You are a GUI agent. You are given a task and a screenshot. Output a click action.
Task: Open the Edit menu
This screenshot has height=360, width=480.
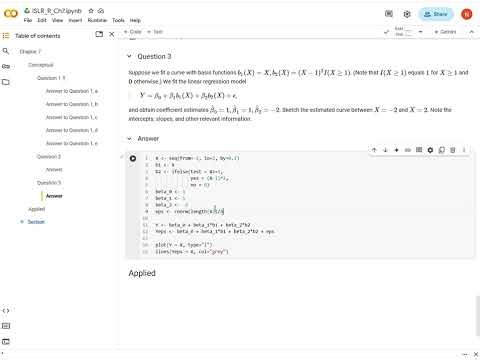(42, 20)
